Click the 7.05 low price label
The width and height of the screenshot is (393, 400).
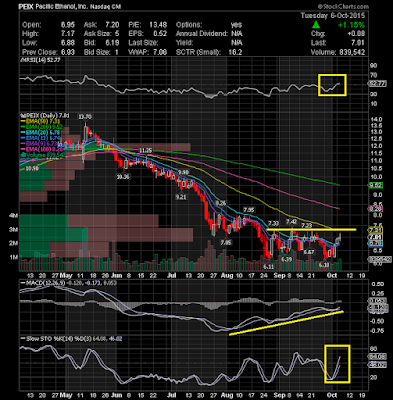coord(226,242)
